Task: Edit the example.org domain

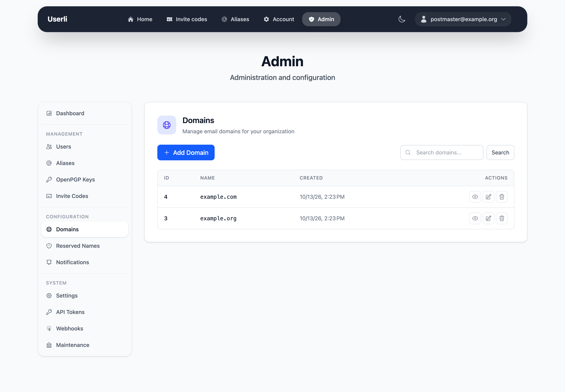Action: pos(488,218)
